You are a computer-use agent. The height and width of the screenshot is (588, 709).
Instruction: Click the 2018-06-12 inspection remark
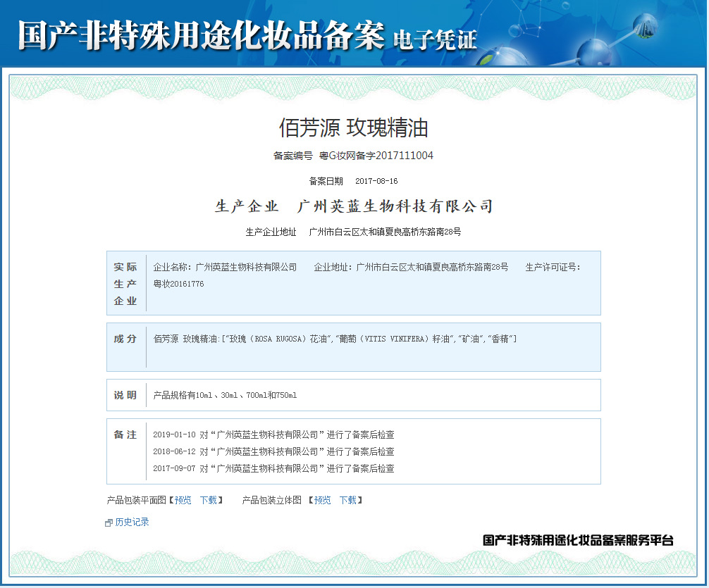(x=273, y=451)
